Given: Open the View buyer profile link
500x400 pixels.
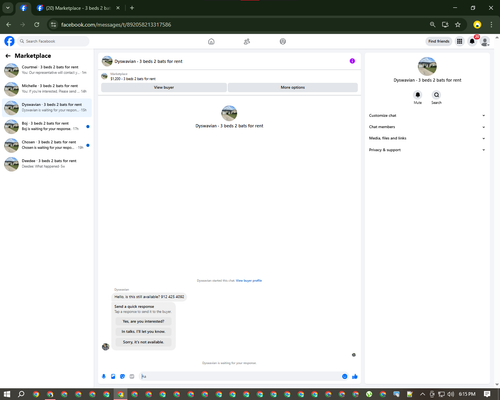Looking at the screenshot, I should pos(249,281).
